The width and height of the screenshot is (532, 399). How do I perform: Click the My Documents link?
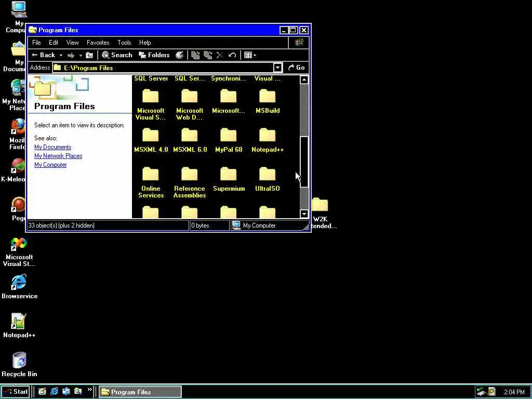(52, 147)
